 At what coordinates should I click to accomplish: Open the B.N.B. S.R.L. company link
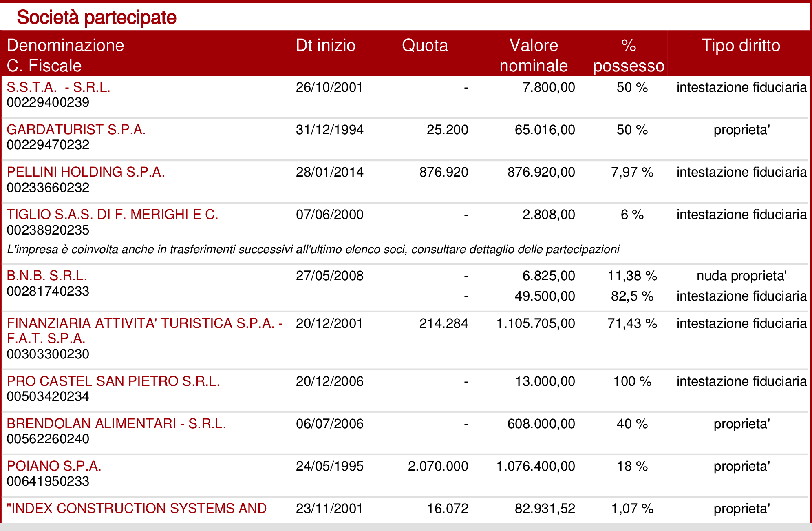[x=47, y=276]
